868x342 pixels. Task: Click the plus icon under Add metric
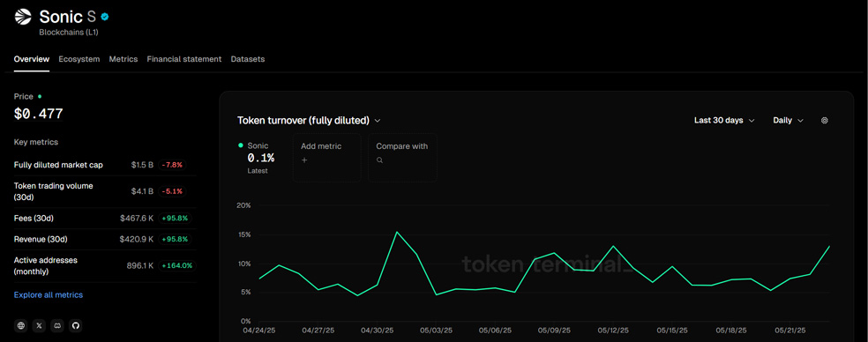304,160
